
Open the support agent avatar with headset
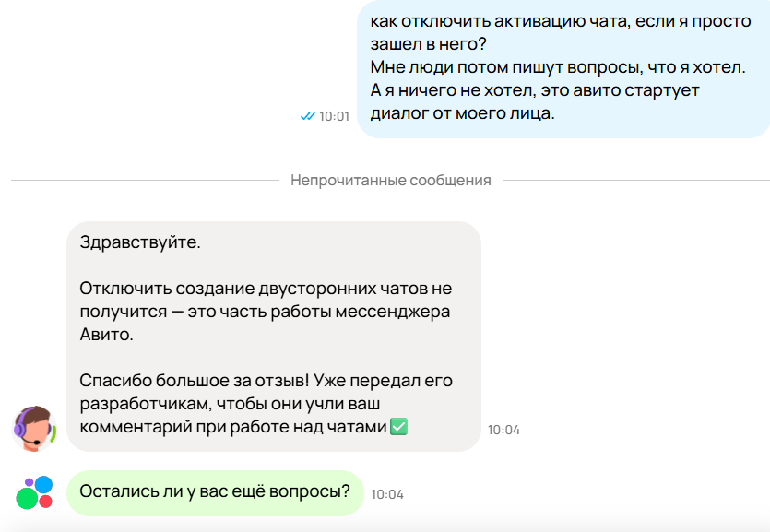click(34, 429)
